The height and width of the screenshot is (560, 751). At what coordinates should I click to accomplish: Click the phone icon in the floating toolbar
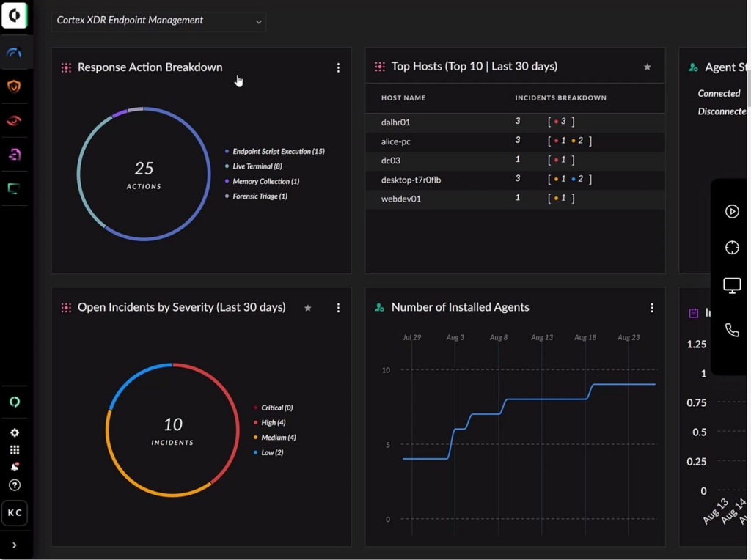click(731, 330)
